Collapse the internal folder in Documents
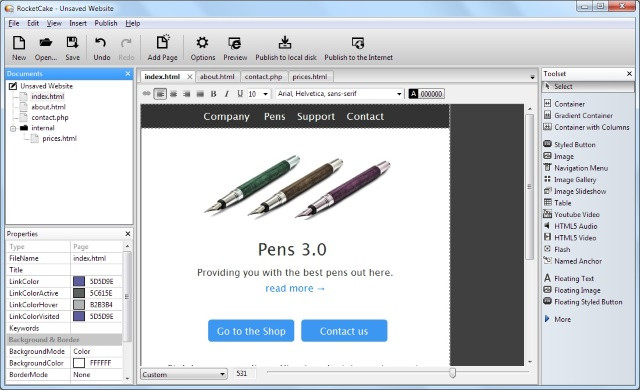The width and height of the screenshot is (640, 390). [13, 129]
